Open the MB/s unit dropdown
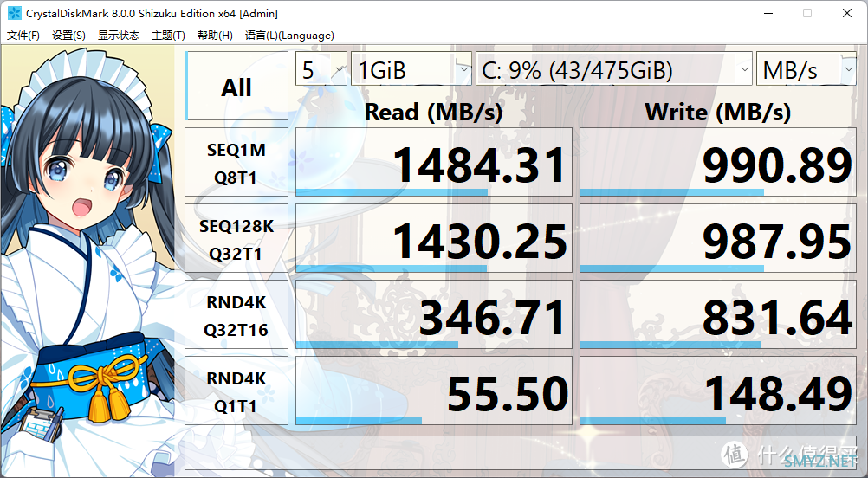Screen dimensions: 868x478 click(x=806, y=68)
